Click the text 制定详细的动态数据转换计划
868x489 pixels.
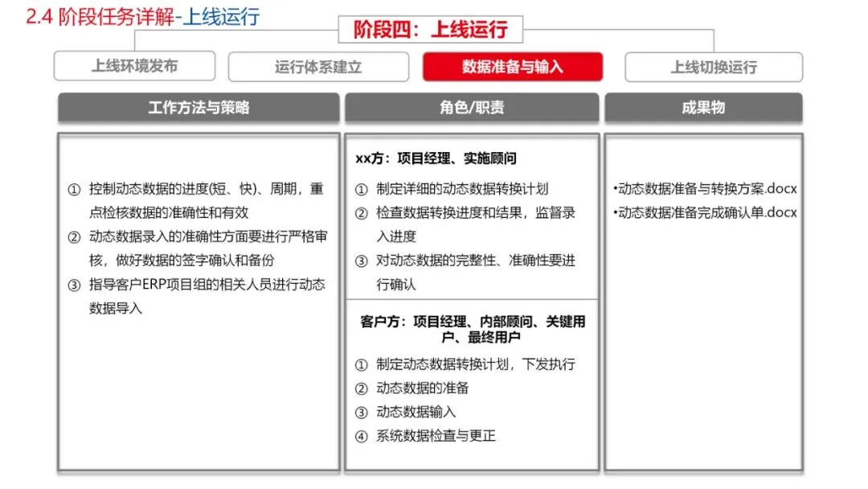coord(462,189)
